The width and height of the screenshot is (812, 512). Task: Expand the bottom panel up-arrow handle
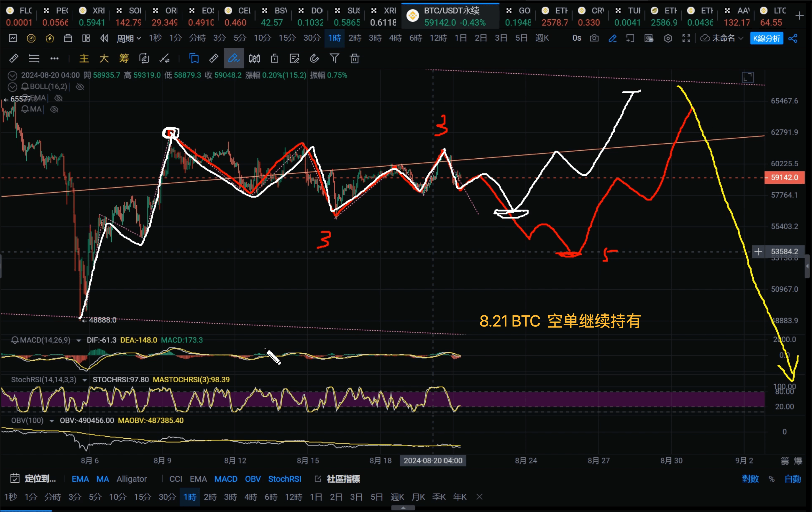(403, 508)
